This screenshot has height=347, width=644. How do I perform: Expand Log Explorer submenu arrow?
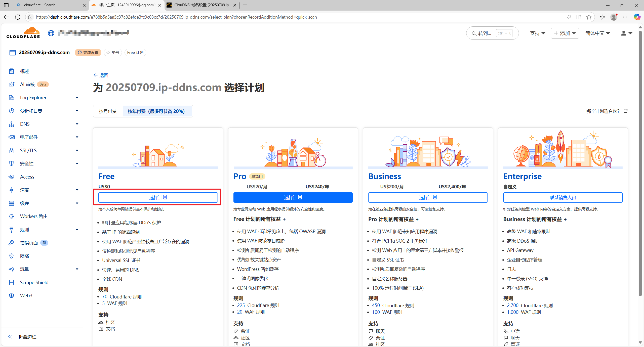[77, 98]
